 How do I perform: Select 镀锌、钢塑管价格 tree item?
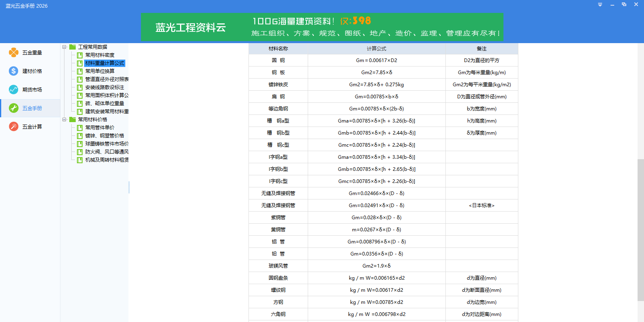coord(104,136)
